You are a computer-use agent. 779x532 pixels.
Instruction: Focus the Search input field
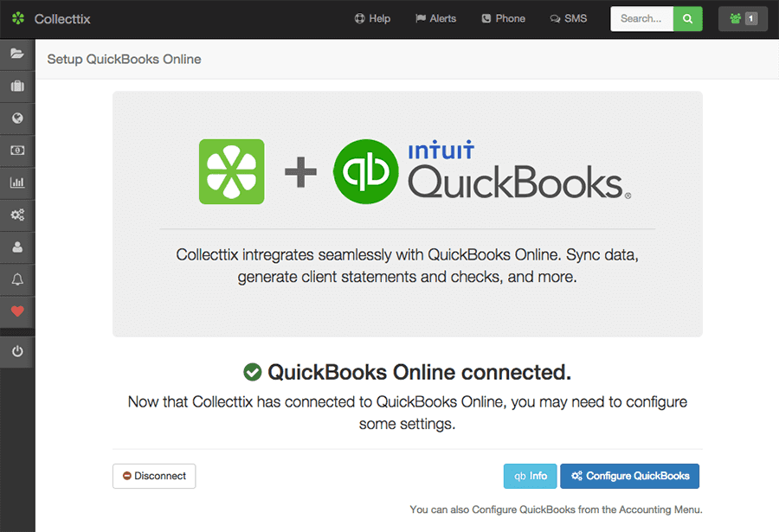[642, 19]
